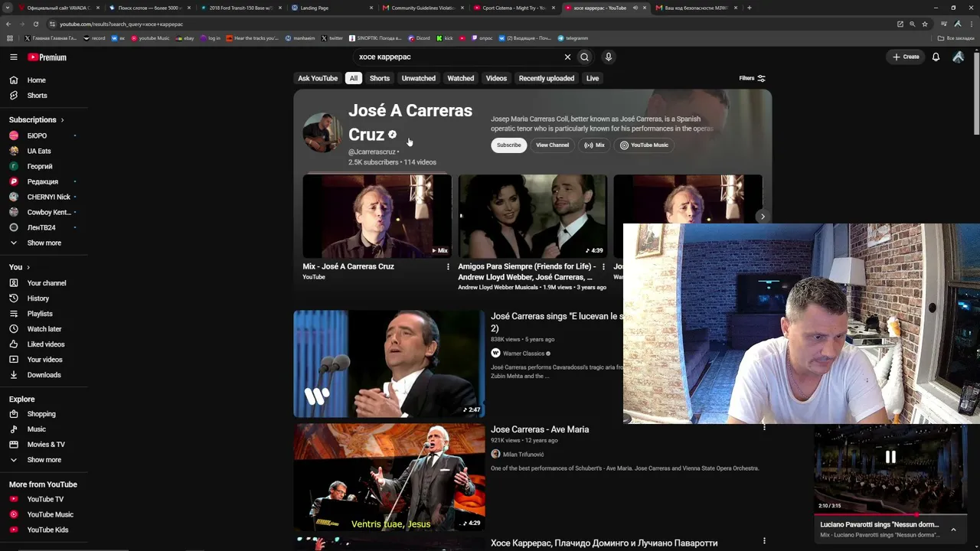Open Music under Explore
This screenshot has width=980, height=551.
[37, 429]
